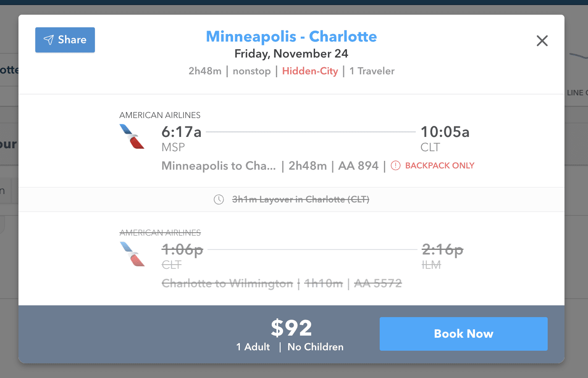
Task: Click the 6:17a departure time
Action: (x=181, y=132)
